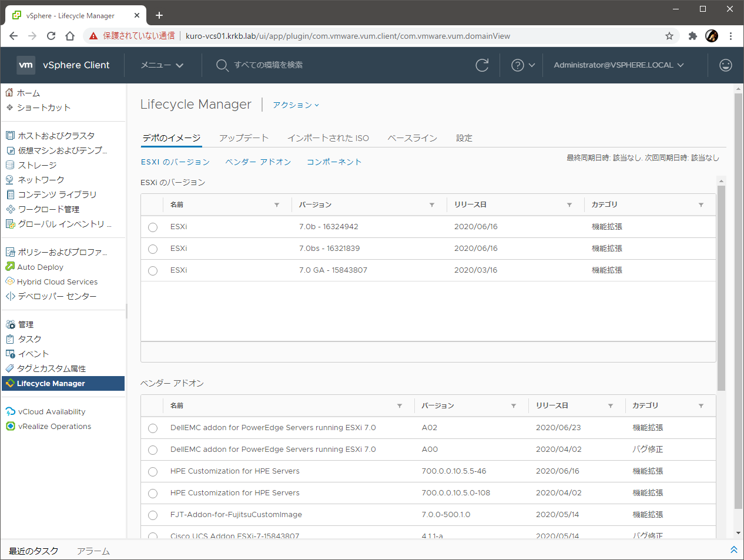
Task: Select ESXi 7.0b - 16324942 radio button
Action: (x=153, y=227)
